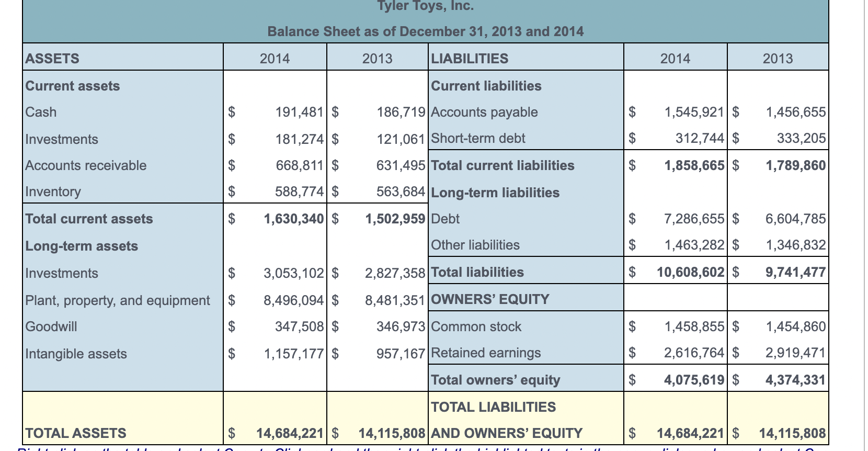Viewport: 868px width, 451px height.
Task: Select the Cash row label
Action: pos(41,112)
